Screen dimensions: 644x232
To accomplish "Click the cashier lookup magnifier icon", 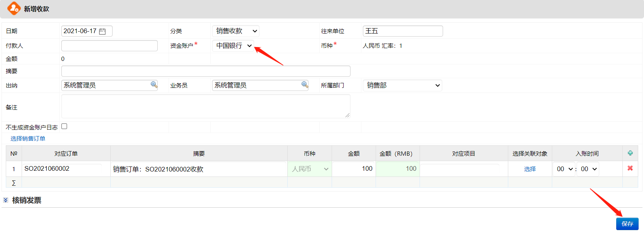I will pos(154,85).
